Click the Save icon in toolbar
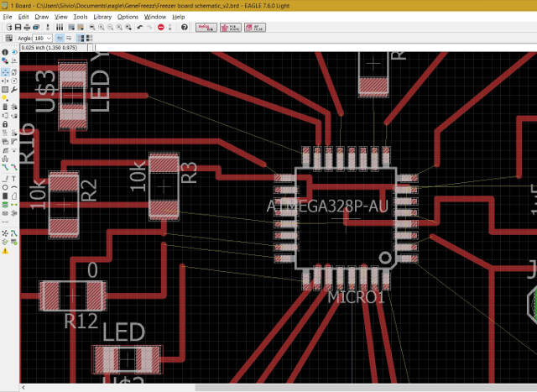The height and width of the screenshot is (392, 537). pos(18,28)
